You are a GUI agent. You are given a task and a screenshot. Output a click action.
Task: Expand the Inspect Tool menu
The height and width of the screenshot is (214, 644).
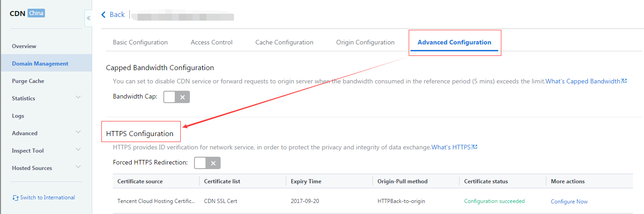(46, 150)
